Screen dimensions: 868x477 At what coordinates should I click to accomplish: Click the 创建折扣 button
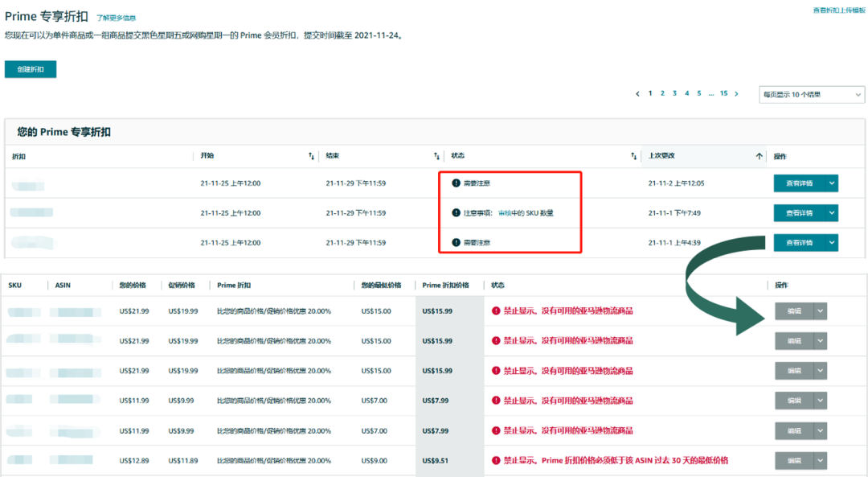pos(31,70)
